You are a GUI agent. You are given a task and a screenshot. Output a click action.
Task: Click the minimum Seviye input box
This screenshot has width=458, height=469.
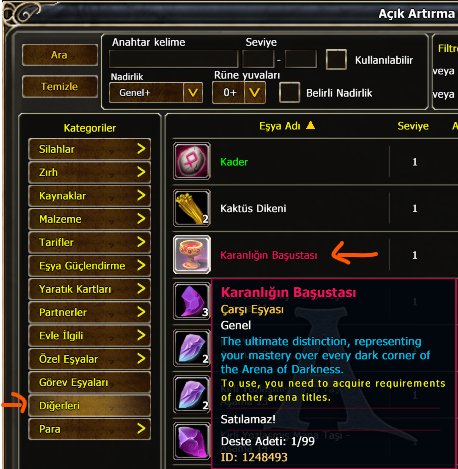point(258,59)
